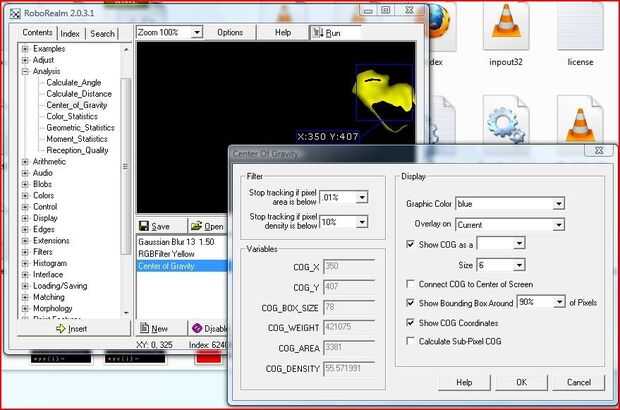
Task: Select Geometric_Statistics tree item
Action: coord(80,128)
